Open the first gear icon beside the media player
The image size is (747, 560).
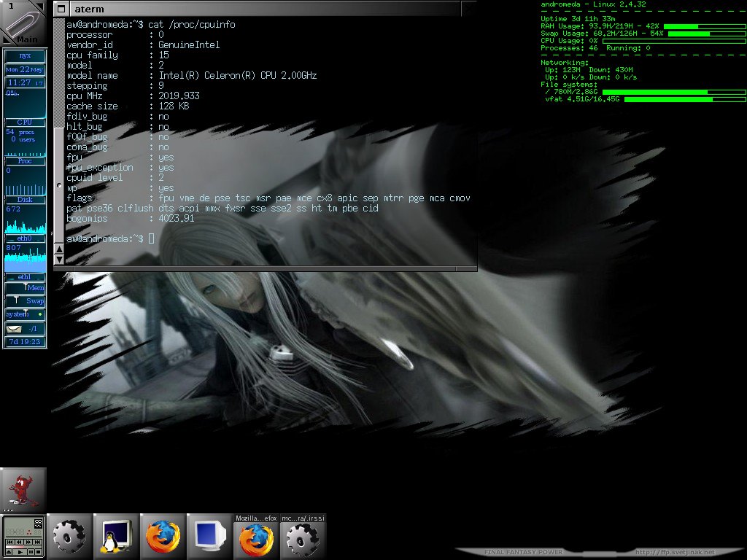(69, 537)
